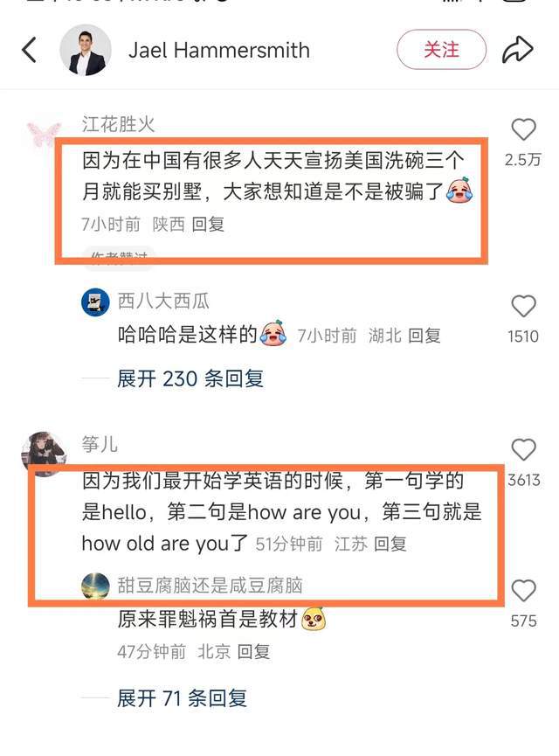Open 西八大西瓜's blue avatar
559x756 pixels.
click(x=95, y=302)
